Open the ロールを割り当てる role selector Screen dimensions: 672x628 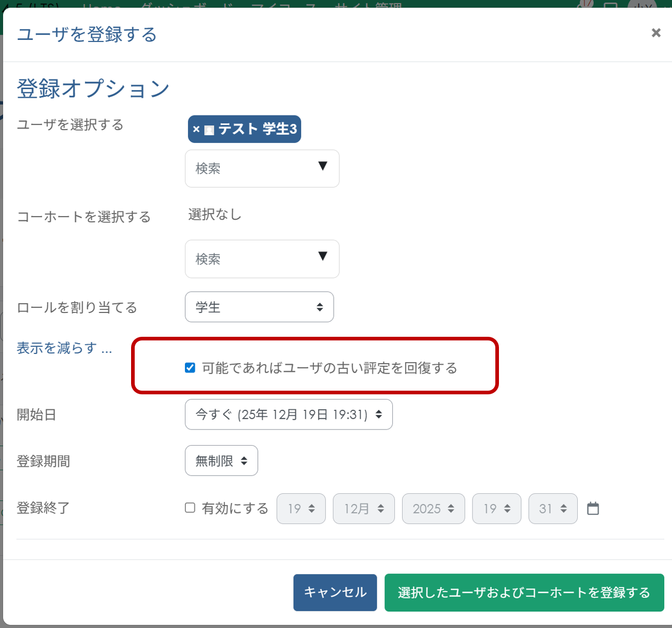coord(259,307)
